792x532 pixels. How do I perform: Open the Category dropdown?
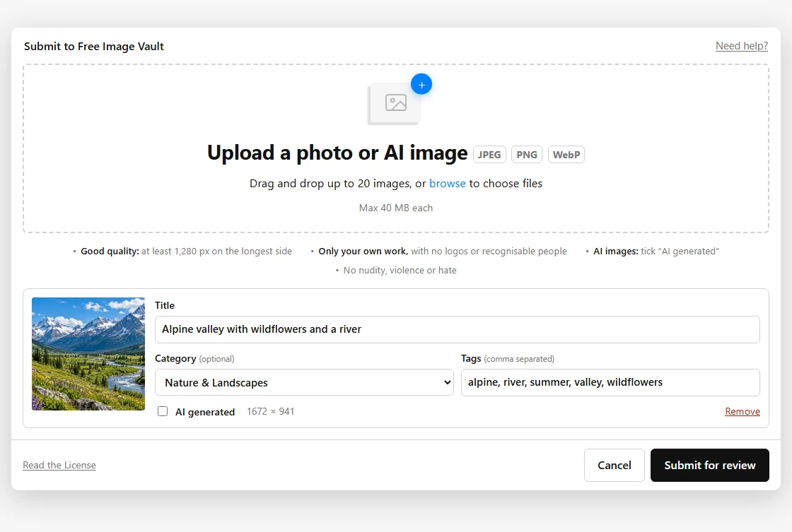[304, 383]
